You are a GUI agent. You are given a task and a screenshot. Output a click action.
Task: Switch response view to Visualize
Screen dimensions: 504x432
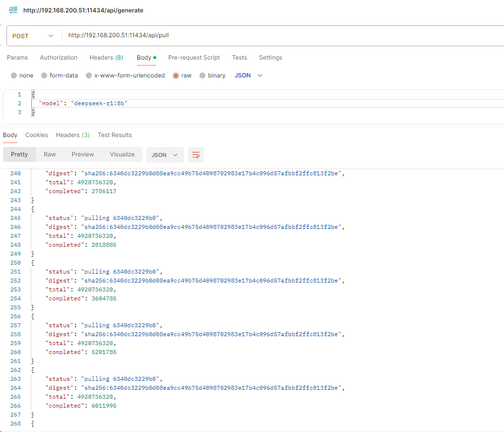coord(122,154)
